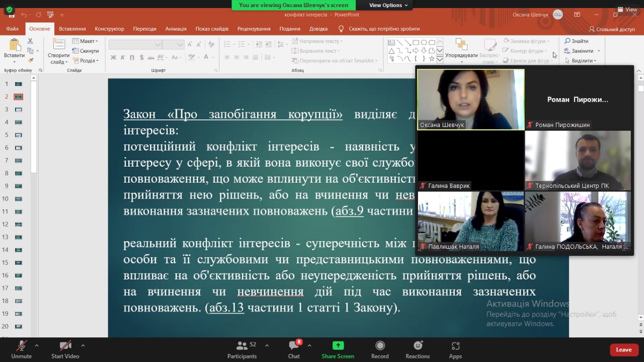Select the oval shape in shapes gallery
This screenshot has height=362, width=644.
point(424,43)
